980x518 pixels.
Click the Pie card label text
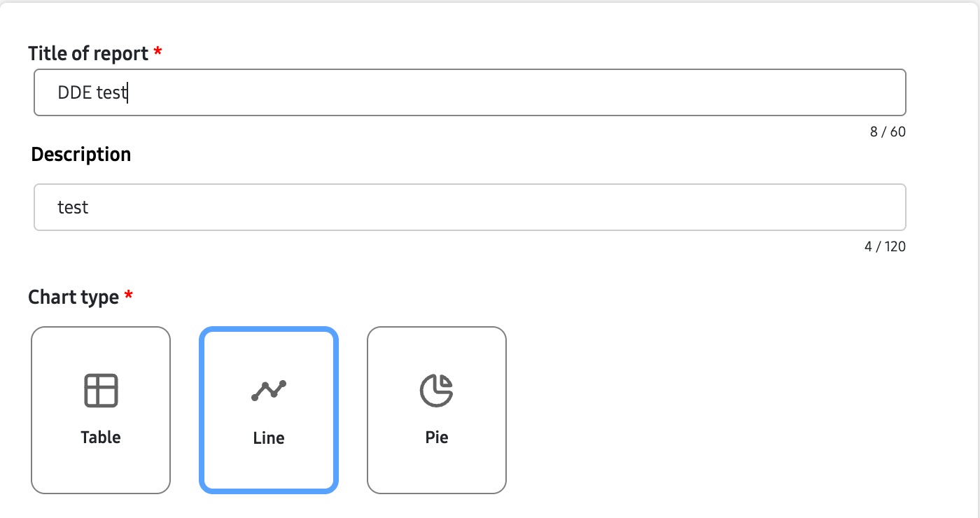(x=437, y=437)
